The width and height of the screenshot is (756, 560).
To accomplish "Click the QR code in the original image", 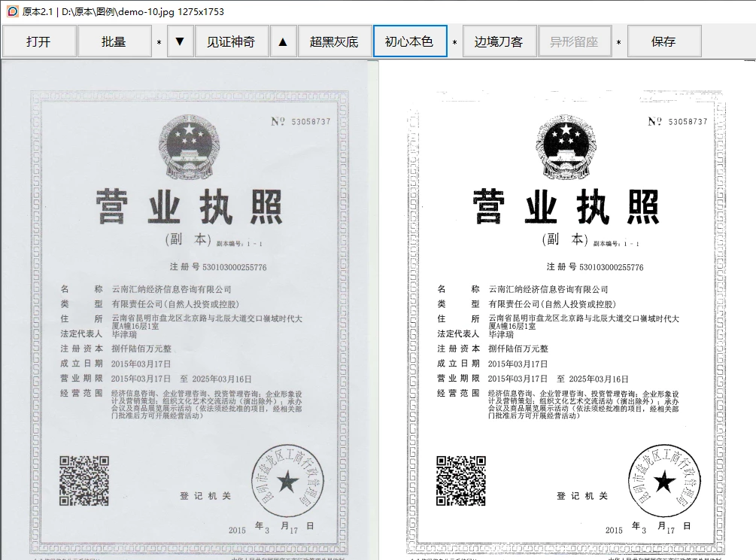I will 84,480.
